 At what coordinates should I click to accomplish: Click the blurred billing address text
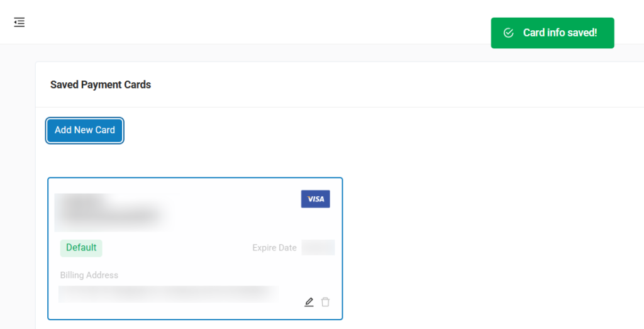tap(167, 293)
